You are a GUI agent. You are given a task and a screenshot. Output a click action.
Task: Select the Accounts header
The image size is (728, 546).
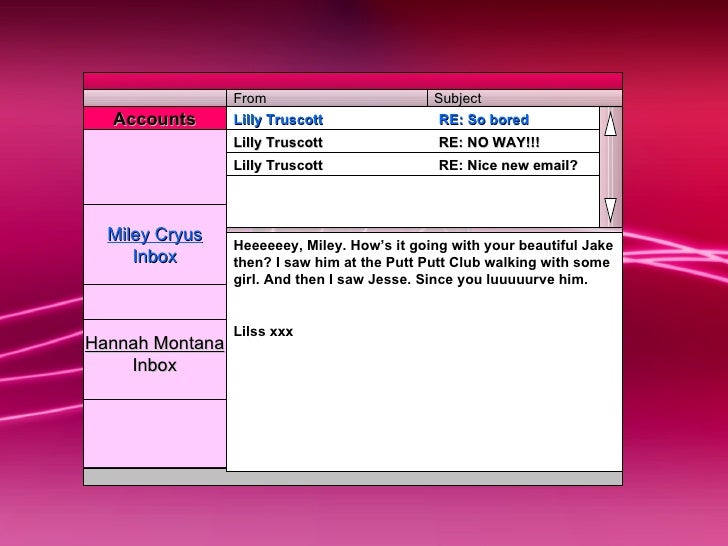[155, 119]
